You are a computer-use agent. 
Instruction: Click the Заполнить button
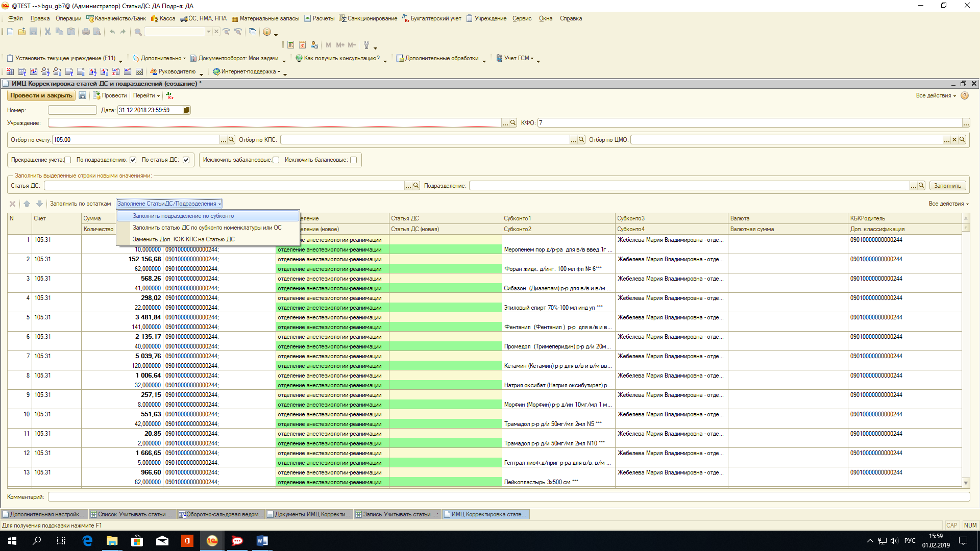pos(947,186)
